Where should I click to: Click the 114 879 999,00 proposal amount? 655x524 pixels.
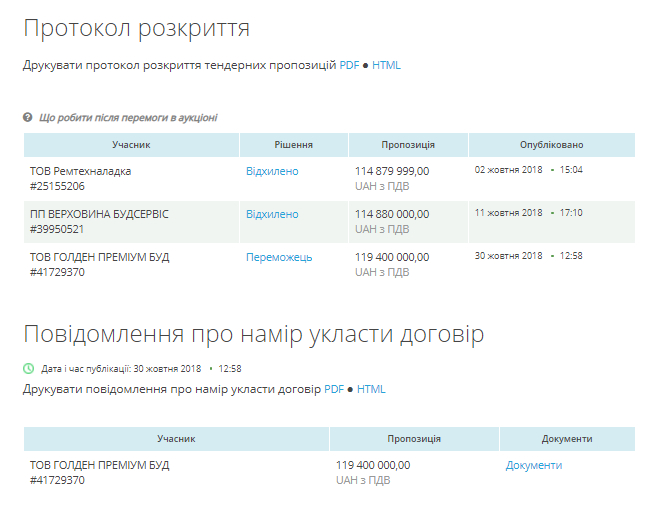pyautogui.click(x=392, y=171)
